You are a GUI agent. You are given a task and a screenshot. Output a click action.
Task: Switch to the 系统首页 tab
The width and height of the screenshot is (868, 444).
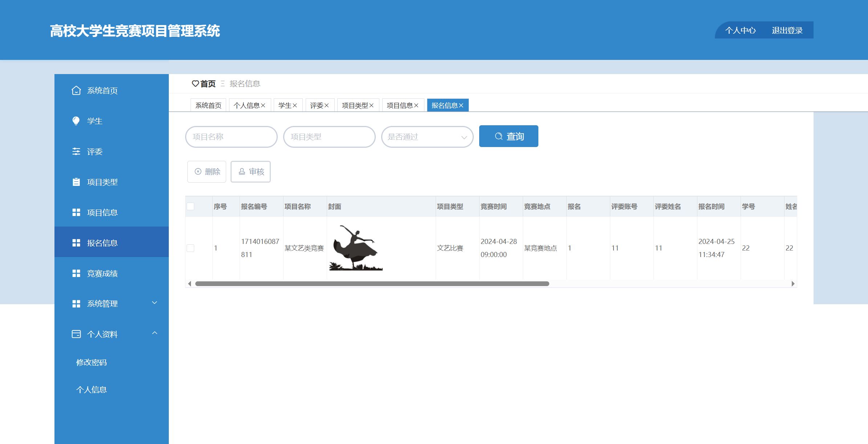pos(208,105)
